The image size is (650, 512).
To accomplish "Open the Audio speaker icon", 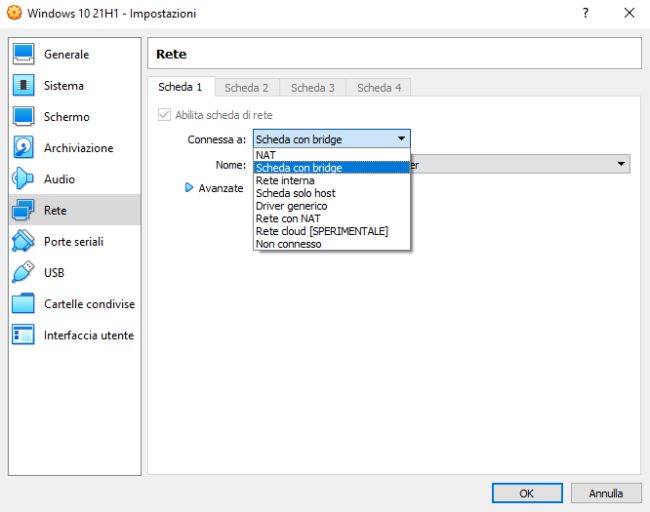I will pyautogui.click(x=23, y=179).
